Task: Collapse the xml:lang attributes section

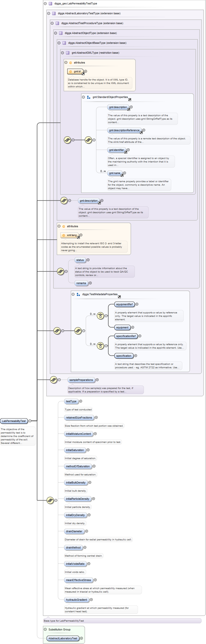Action: (x=59, y=226)
